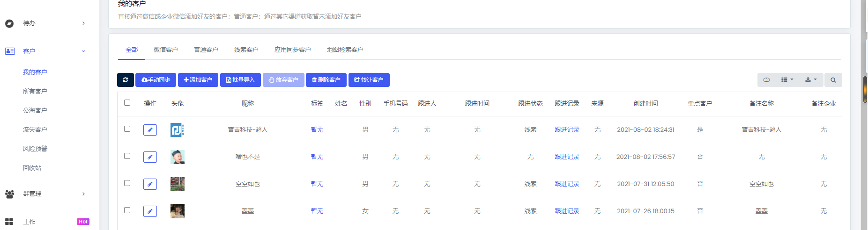Click the 删除客户 button
The width and height of the screenshot is (868, 230).
pos(326,80)
